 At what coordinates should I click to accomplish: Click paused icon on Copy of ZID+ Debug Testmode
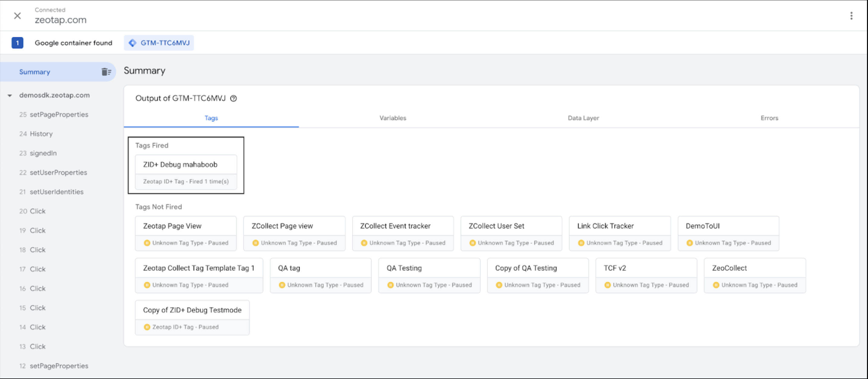147,327
